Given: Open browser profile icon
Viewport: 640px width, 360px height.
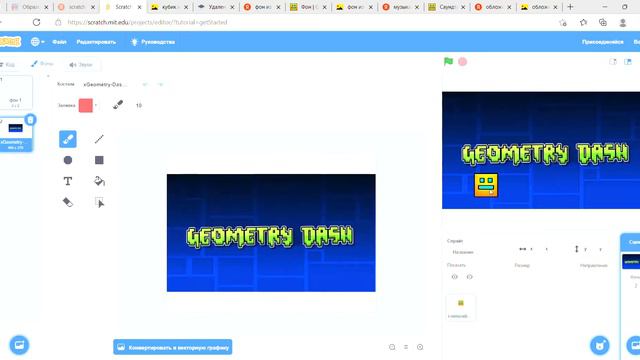Looking at the screenshot, I should click(x=623, y=22).
